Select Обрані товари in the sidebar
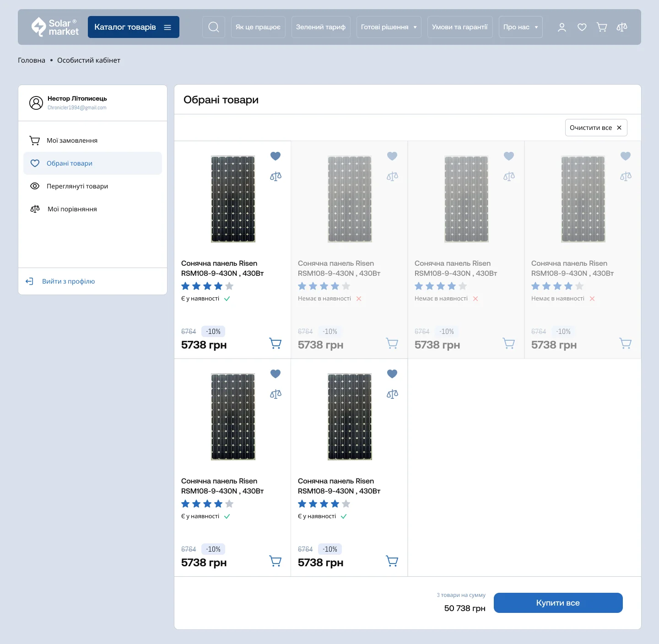 point(92,163)
